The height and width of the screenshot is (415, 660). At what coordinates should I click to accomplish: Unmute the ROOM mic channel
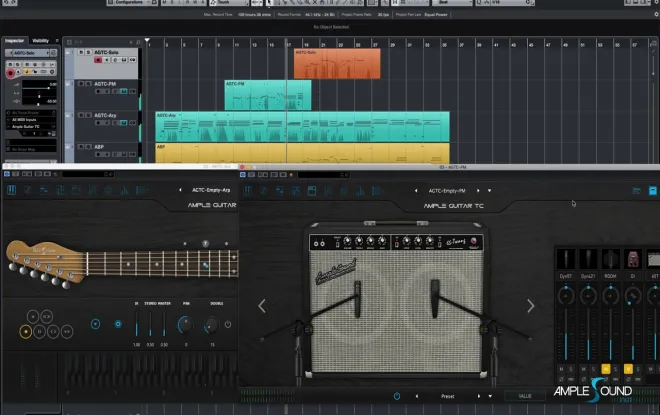coord(606,369)
